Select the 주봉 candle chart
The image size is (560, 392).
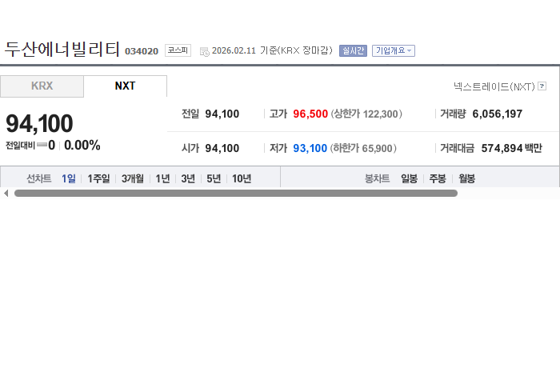click(x=438, y=178)
